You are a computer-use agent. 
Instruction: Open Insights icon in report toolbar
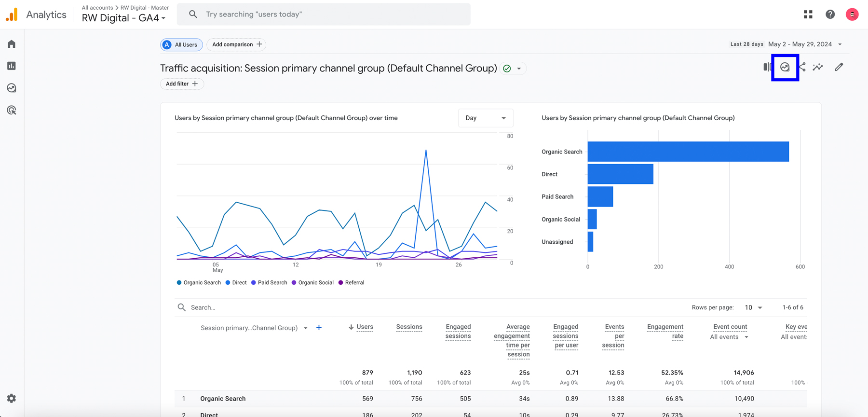coord(785,67)
